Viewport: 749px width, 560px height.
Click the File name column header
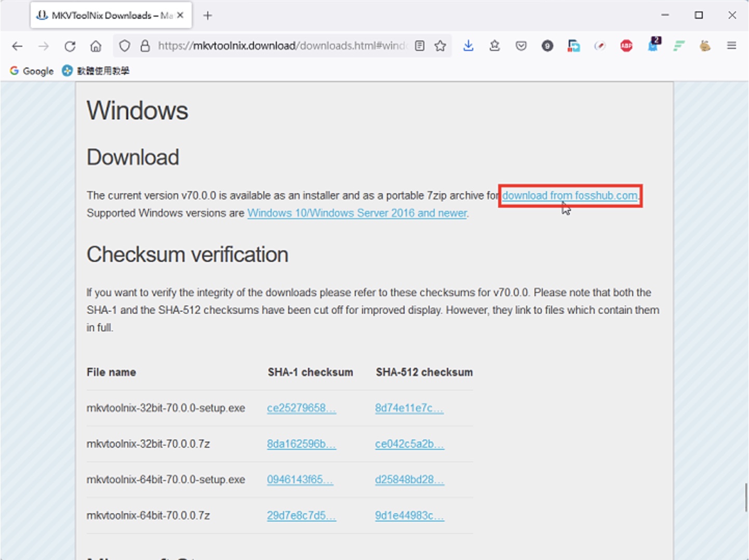(111, 372)
